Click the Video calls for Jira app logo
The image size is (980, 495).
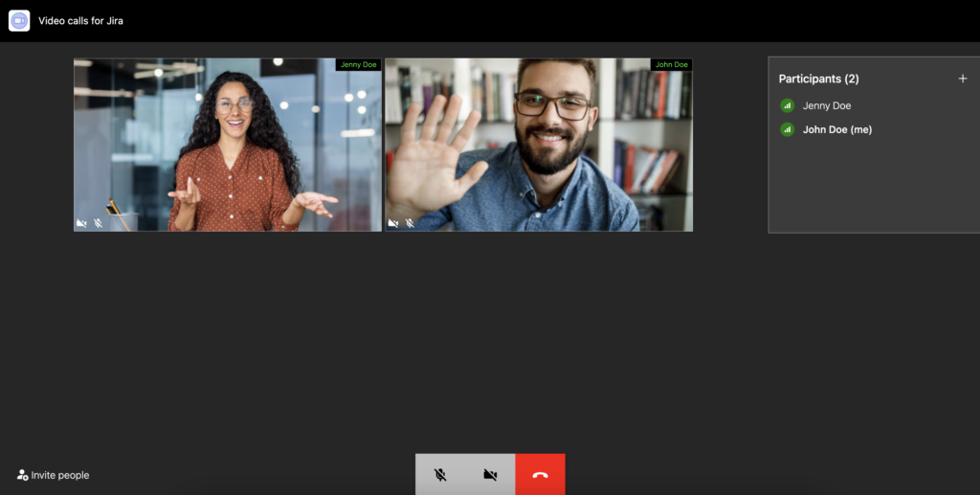pos(19,21)
